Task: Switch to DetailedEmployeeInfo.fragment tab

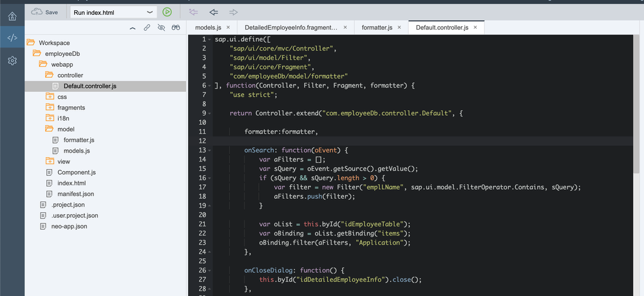Action: [x=291, y=28]
